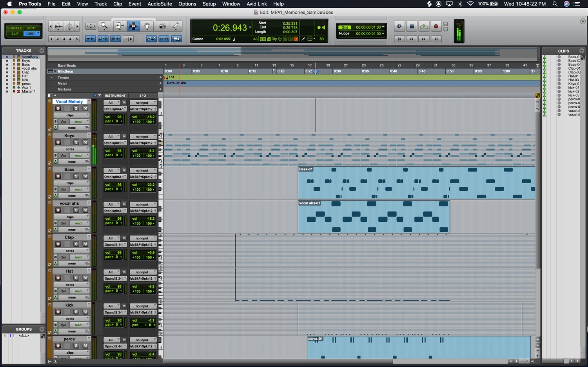Enable SHUFFLE edit mode

click(x=15, y=28)
